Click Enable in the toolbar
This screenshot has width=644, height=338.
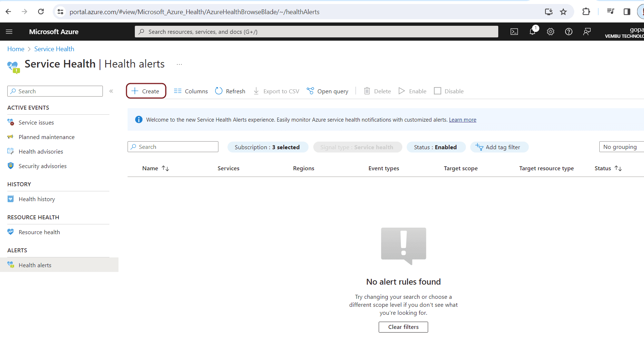point(412,91)
